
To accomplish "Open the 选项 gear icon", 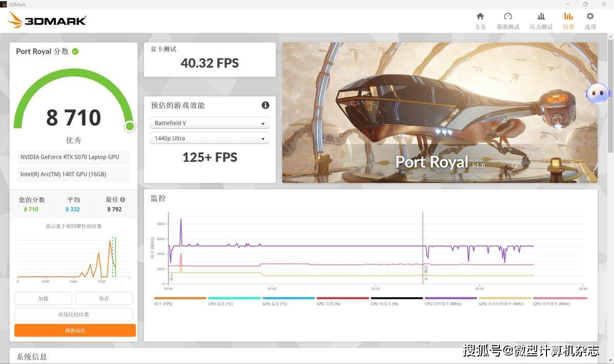I will pos(590,20).
